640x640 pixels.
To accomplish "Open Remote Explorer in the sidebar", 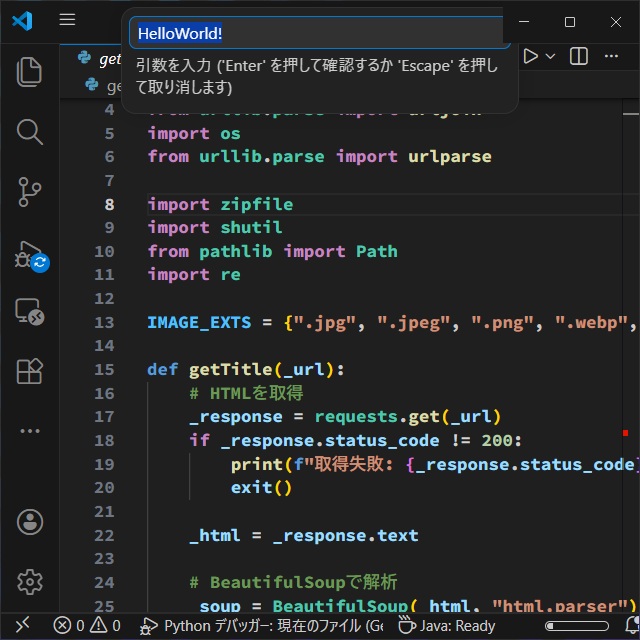I will click(x=30, y=312).
